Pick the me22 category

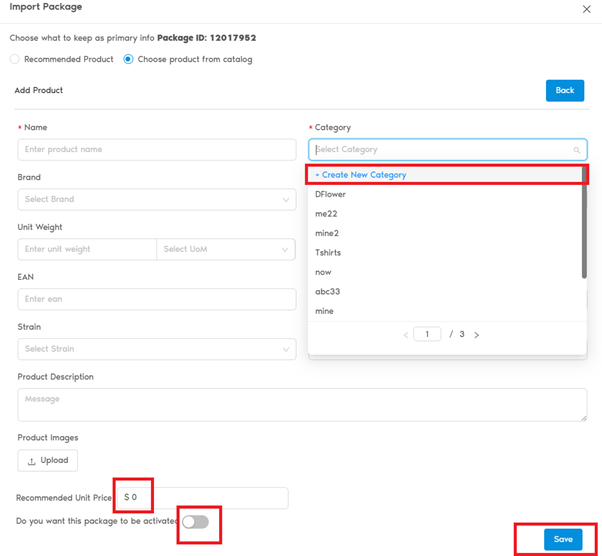(445, 214)
